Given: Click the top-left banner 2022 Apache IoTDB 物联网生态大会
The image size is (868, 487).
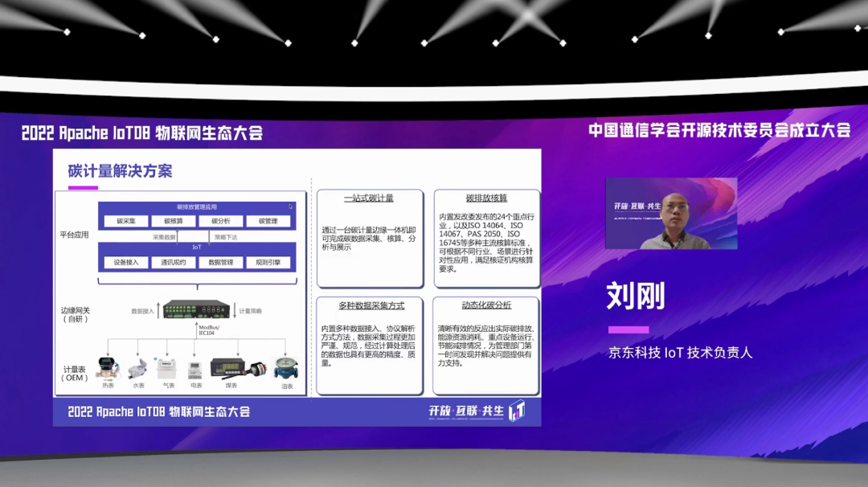Looking at the screenshot, I should (x=141, y=133).
